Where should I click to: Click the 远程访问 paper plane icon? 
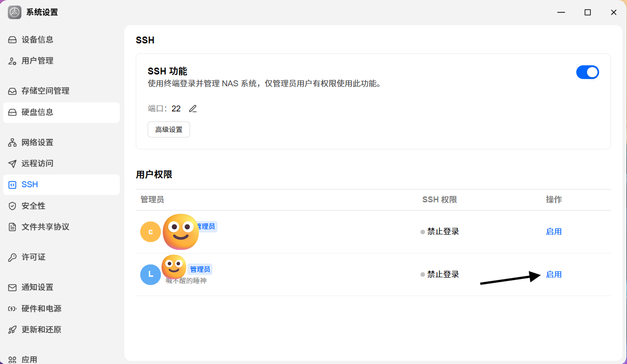point(12,164)
